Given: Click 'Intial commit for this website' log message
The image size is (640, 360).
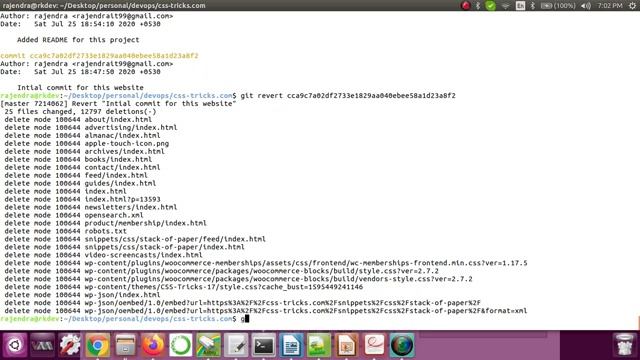Looking at the screenshot, I should click(80, 87).
